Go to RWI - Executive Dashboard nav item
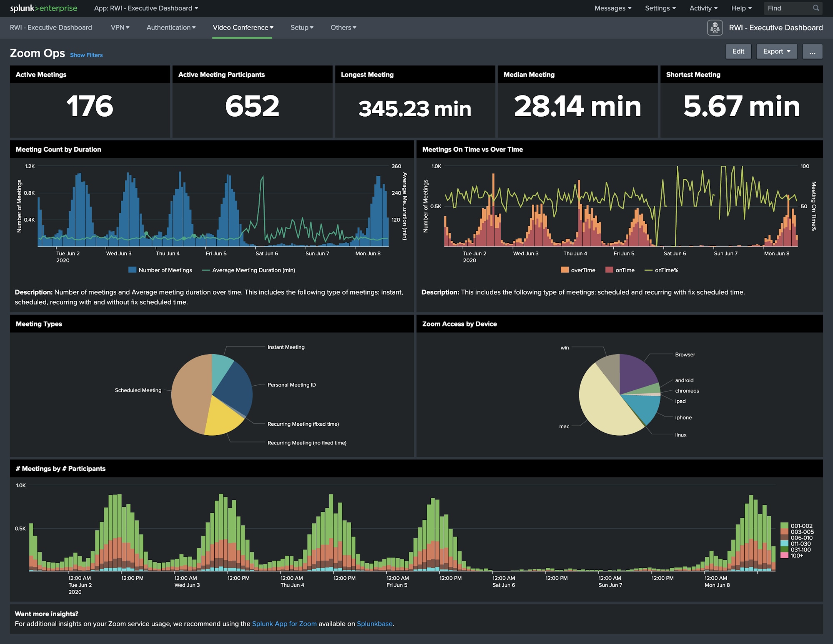The image size is (833, 644). pos(51,27)
